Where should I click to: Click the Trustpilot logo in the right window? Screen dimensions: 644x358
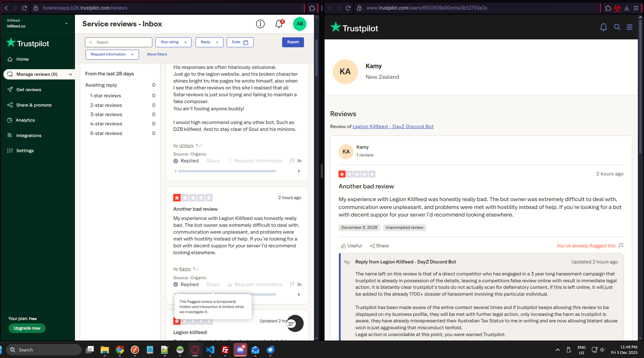(354, 27)
